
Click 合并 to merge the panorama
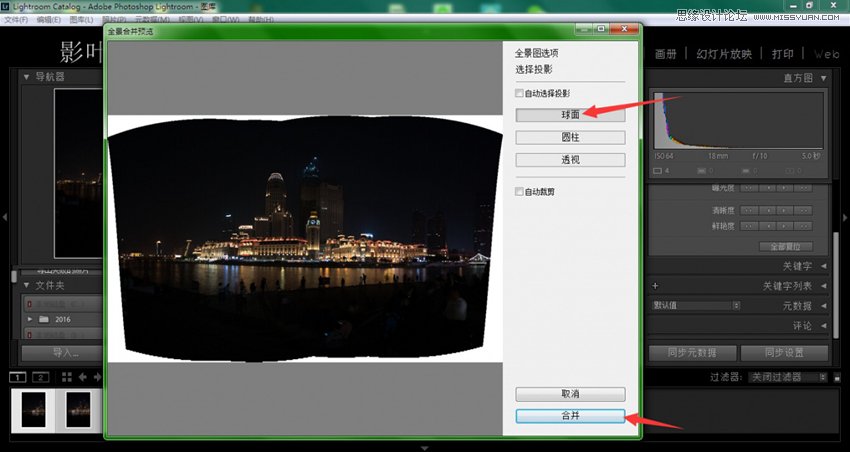(570, 416)
